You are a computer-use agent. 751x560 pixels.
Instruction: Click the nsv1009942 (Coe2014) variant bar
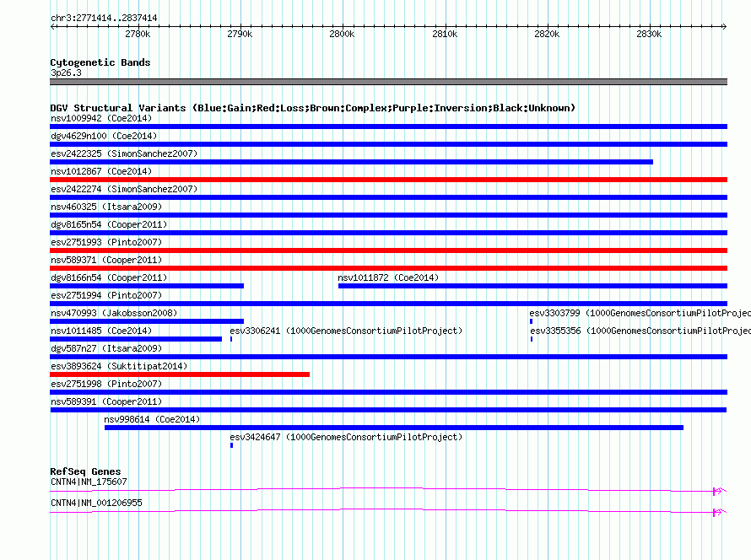pos(388,127)
